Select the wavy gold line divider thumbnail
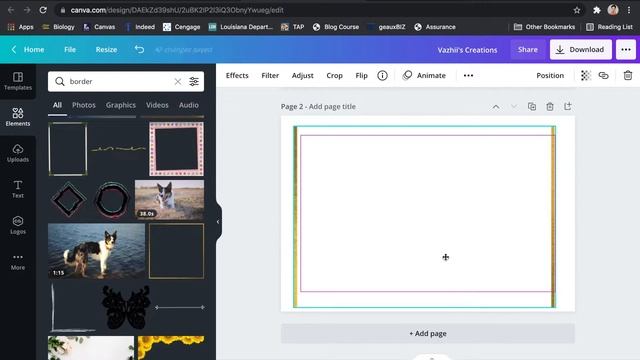 pos(118,149)
